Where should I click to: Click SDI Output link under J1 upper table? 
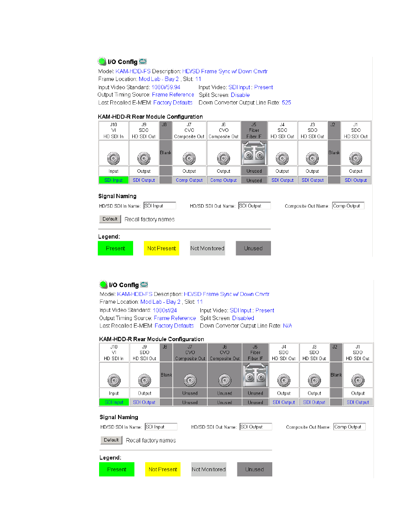pos(356,180)
